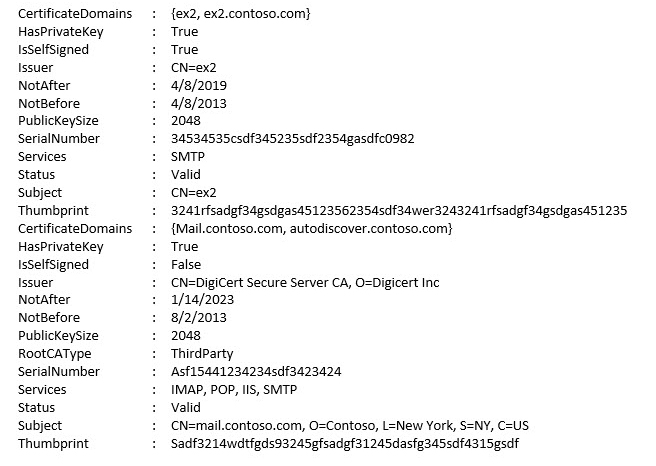Select the serial number starting with 34534535csdf

[292, 138]
